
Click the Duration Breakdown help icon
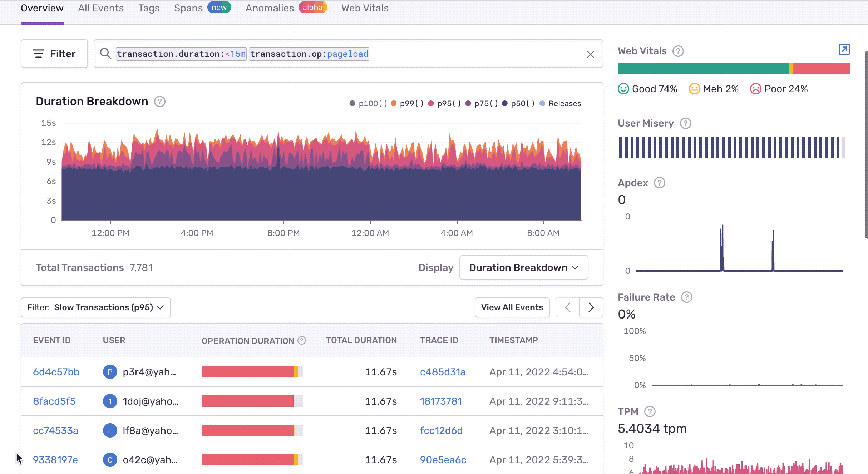pyautogui.click(x=160, y=102)
